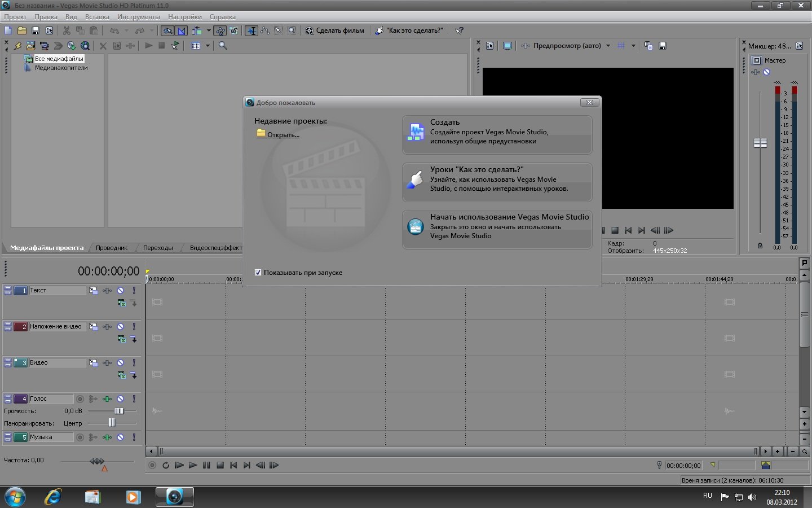Open the redo history dropdown arrow

(152, 30)
